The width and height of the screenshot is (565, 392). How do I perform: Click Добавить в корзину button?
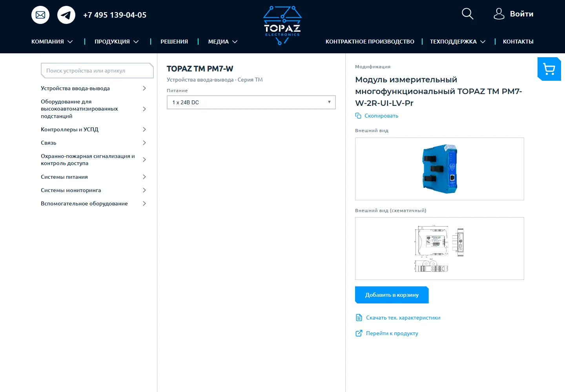click(392, 295)
